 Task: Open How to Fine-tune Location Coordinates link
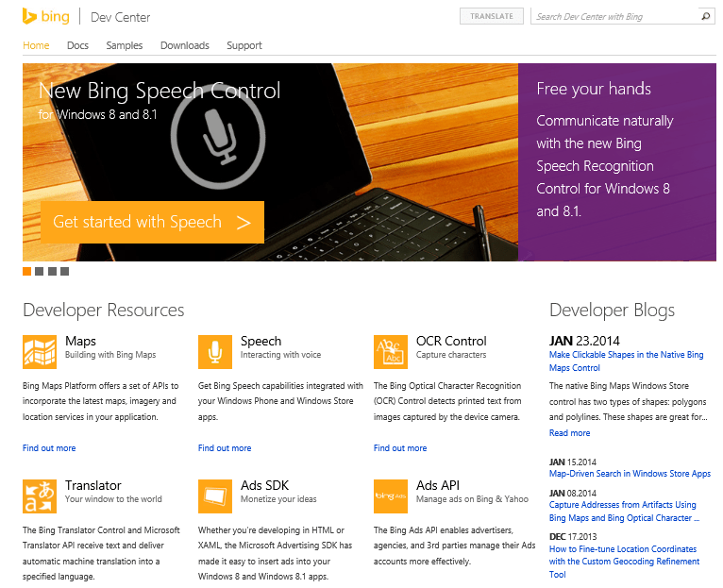click(x=624, y=562)
